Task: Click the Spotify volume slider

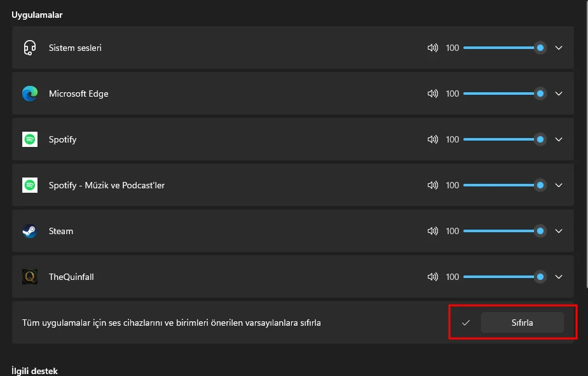Action: click(504, 139)
